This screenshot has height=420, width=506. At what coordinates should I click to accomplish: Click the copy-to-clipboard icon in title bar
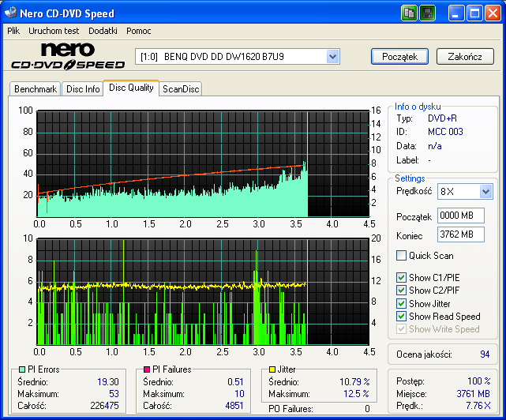tap(409, 13)
